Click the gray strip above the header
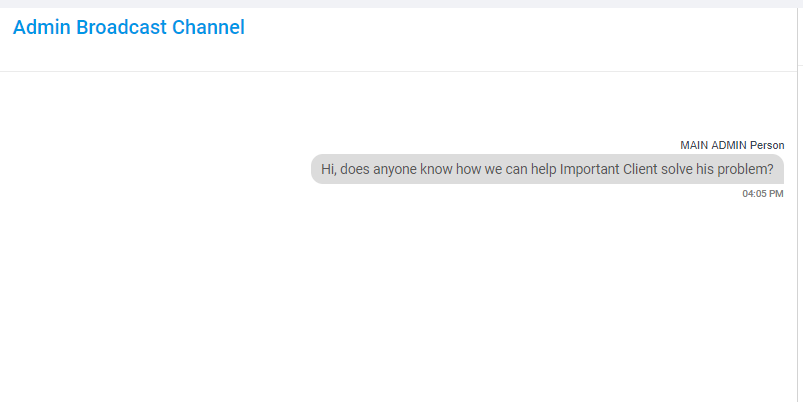The image size is (803, 402). (x=402, y=4)
